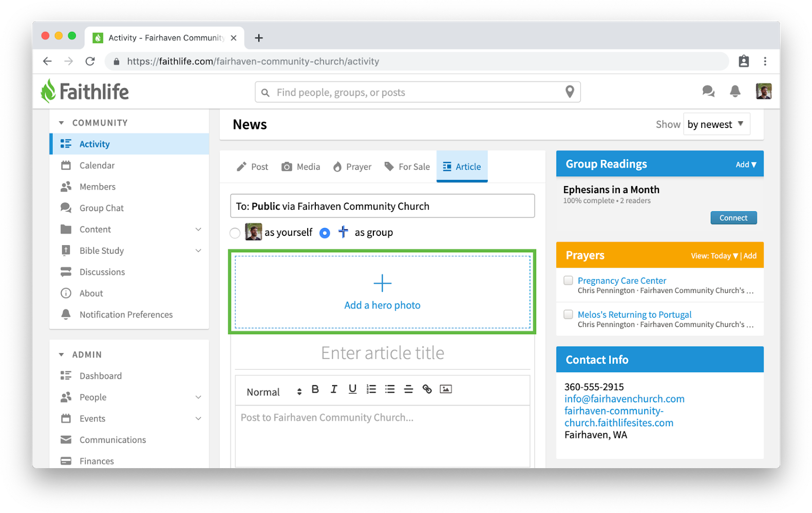Screen dimensions: 812x513
Task: Open the notifications bell icon
Action: coord(735,91)
